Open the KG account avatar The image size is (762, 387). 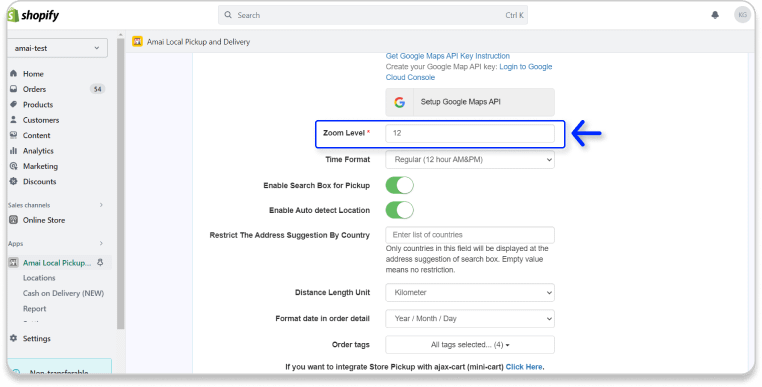click(x=742, y=15)
